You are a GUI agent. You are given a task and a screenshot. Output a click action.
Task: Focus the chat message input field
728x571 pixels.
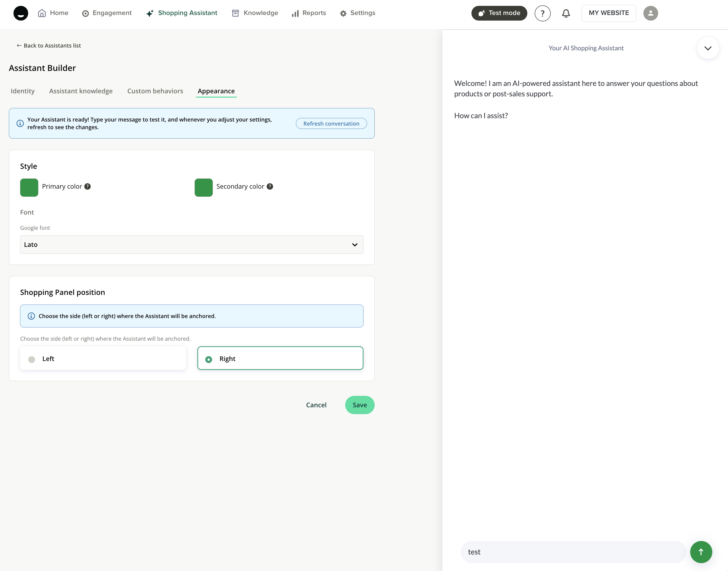[x=573, y=552]
